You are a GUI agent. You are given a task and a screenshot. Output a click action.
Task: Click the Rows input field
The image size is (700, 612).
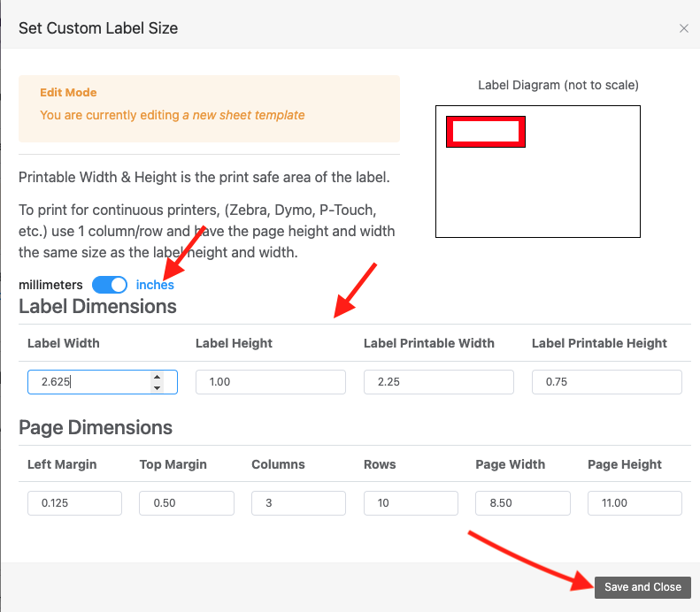coord(411,503)
